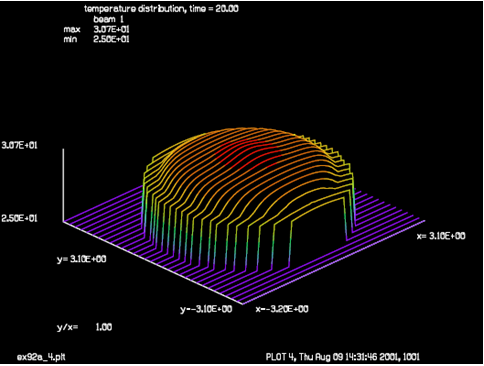Click the red peak region of the surface
The image size is (484, 366).
click(x=249, y=153)
